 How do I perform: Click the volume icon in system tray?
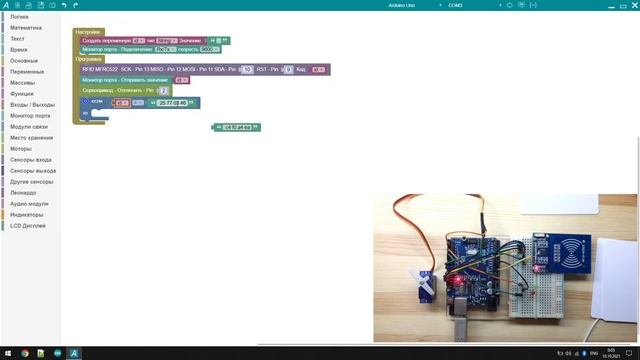pos(569,353)
